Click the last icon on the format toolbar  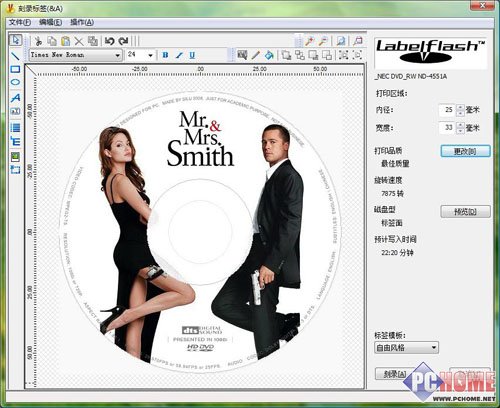[x=358, y=55]
